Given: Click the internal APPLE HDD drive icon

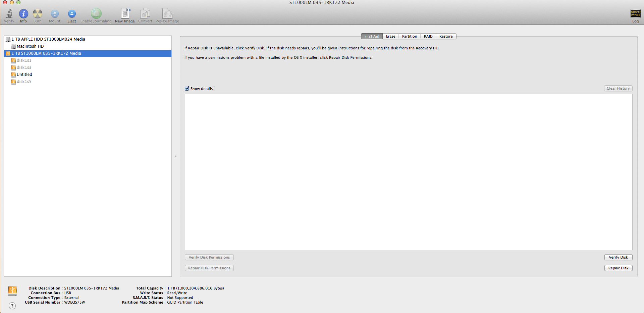Looking at the screenshot, I should tap(8, 39).
